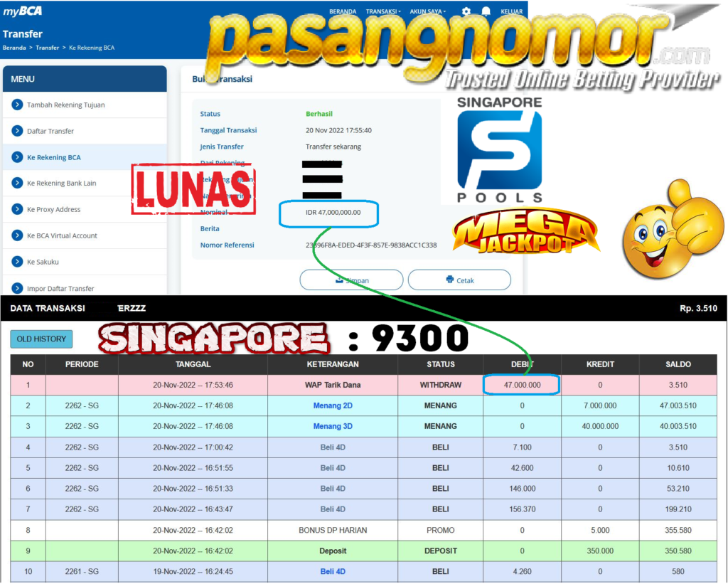Click the Berhasil status value
728x584 pixels.
pyautogui.click(x=319, y=113)
